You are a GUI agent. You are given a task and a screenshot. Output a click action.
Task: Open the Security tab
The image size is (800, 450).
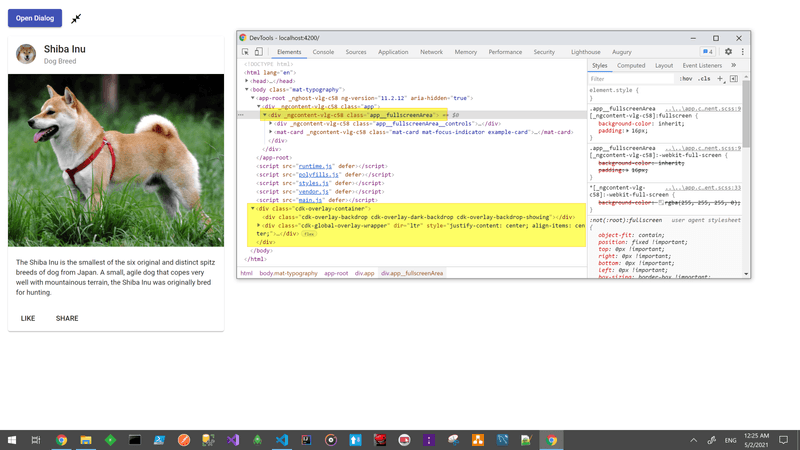coord(544,52)
